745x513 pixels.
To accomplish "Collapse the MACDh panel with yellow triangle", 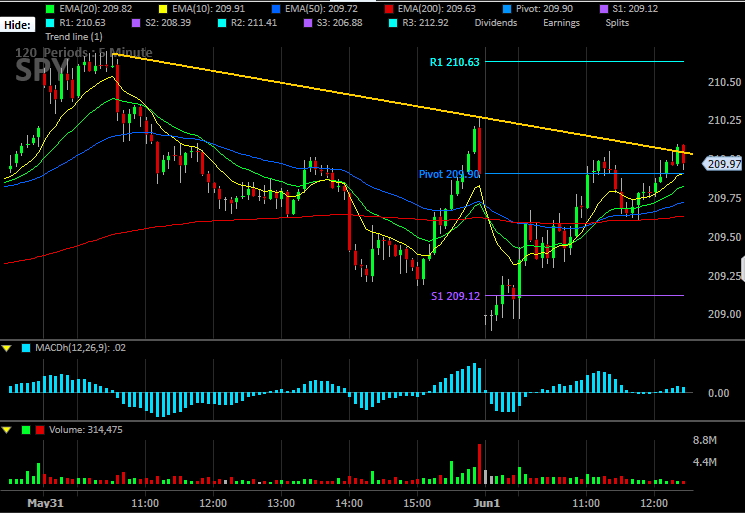I will click(x=7, y=348).
